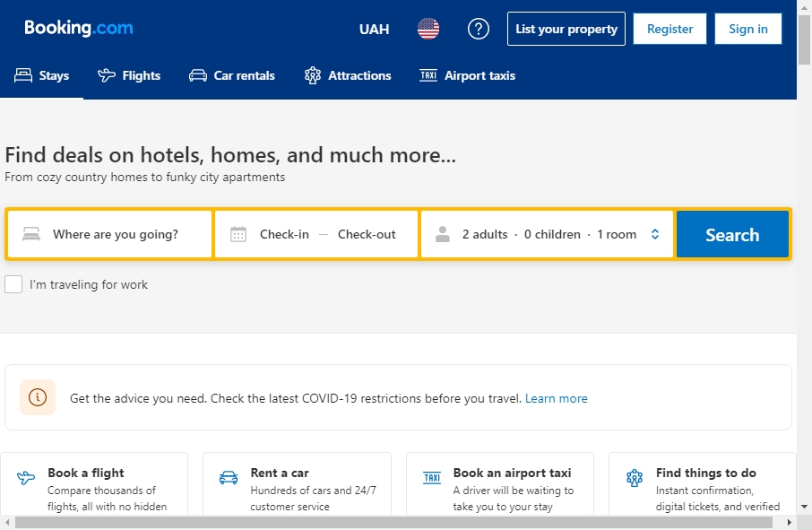Select the Check-in date
Image resolution: width=812 pixels, height=530 pixels.
(284, 234)
